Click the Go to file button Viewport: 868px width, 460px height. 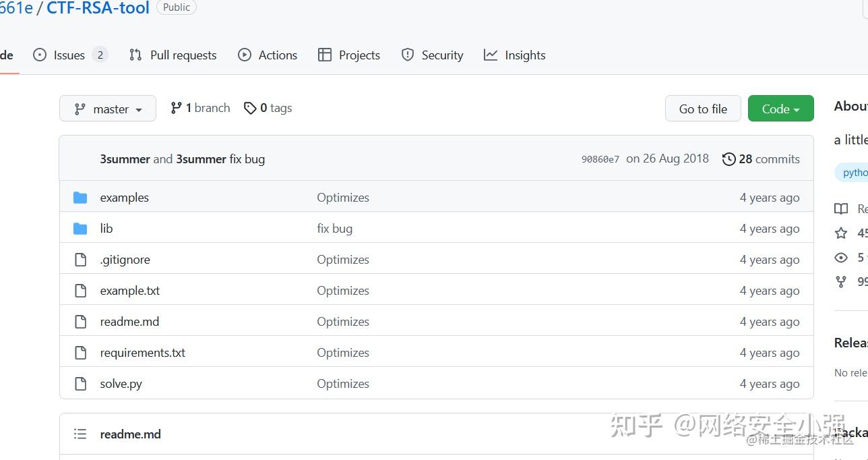pos(702,108)
